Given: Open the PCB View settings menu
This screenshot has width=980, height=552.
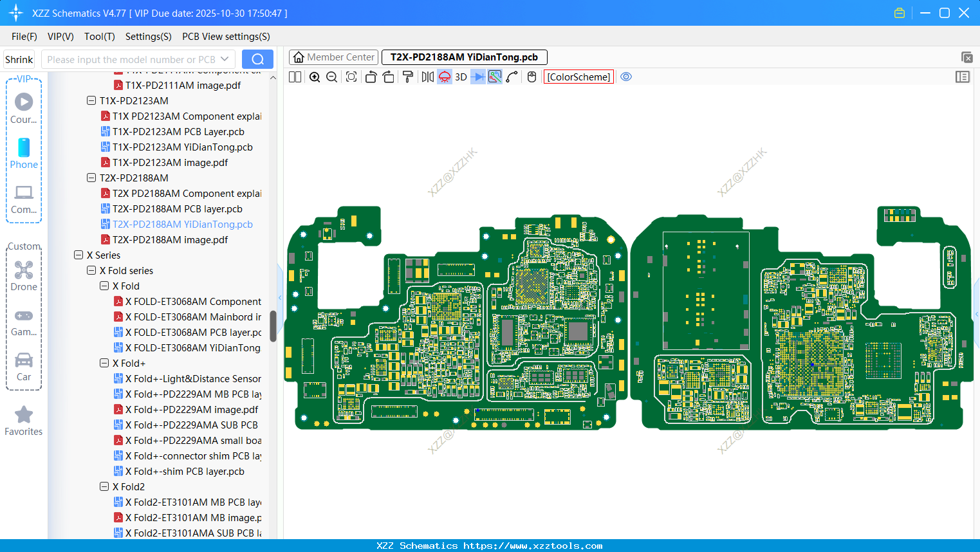Looking at the screenshot, I should [225, 37].
